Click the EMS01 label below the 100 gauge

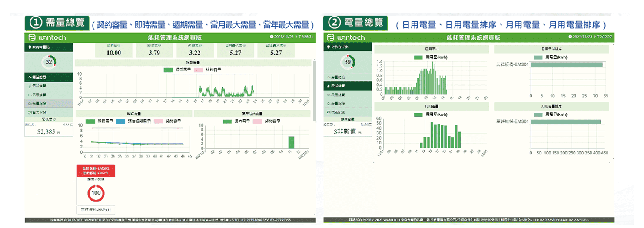coord(96,209)
